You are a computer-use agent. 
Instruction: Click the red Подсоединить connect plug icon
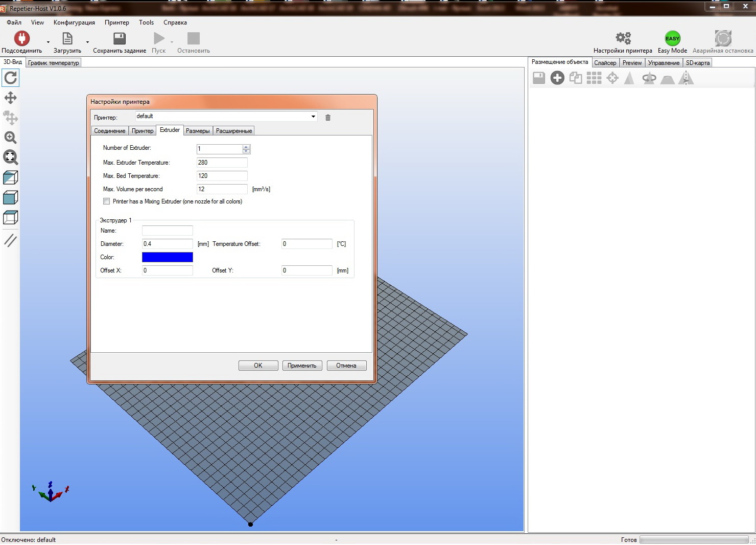coord(22,38)
